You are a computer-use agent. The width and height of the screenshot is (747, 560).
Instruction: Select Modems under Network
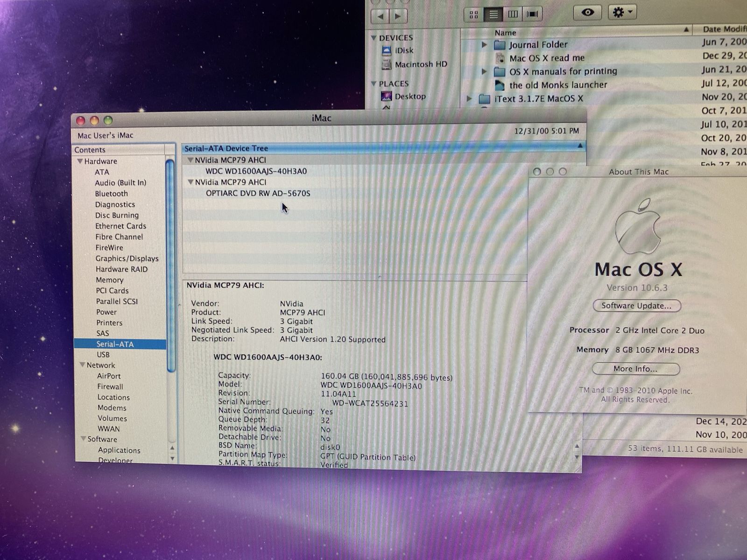[112, 407]
